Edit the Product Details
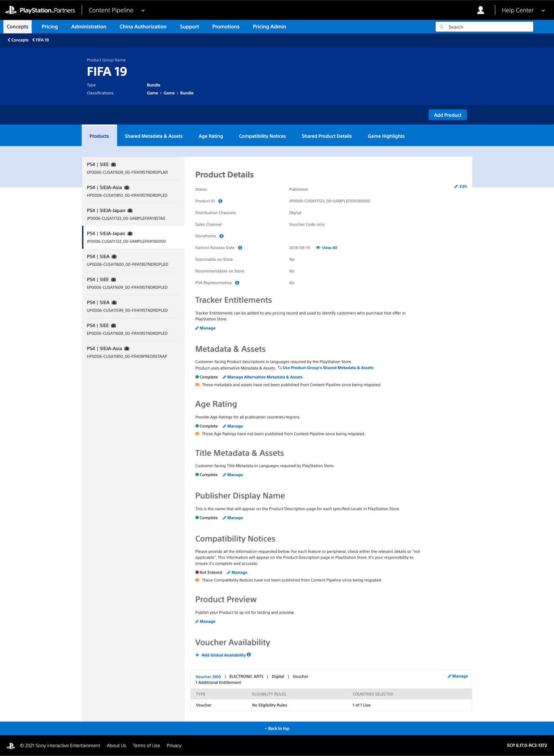 pyautogui.click(x=461, y=187)
